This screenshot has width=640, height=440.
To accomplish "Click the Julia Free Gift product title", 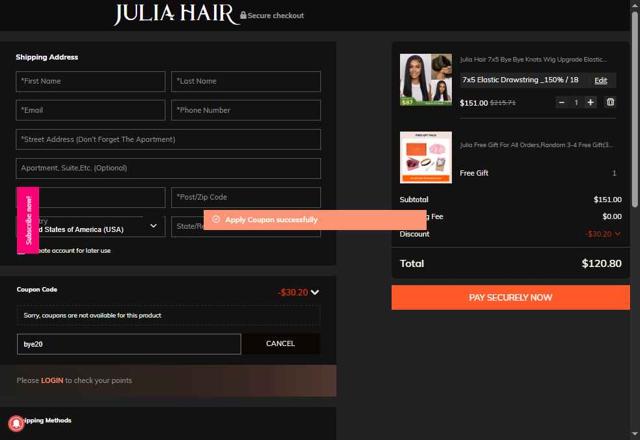I will pyautogui.click(x=536, y=145).
